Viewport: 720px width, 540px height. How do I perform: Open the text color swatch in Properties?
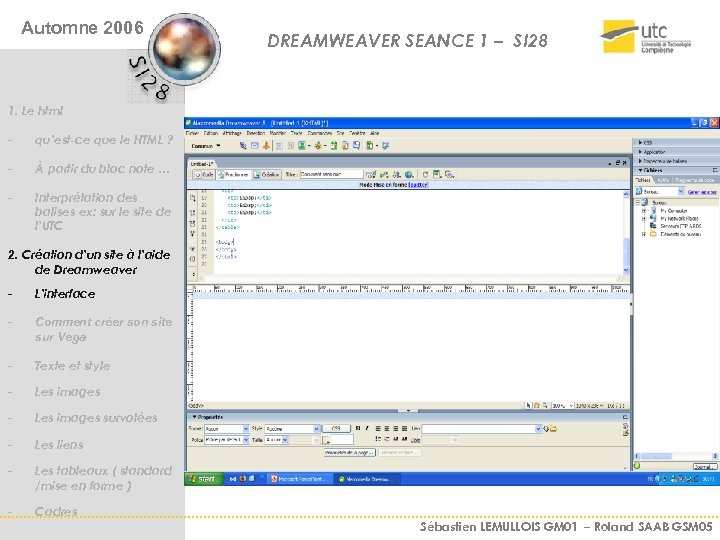click(326, 440)
